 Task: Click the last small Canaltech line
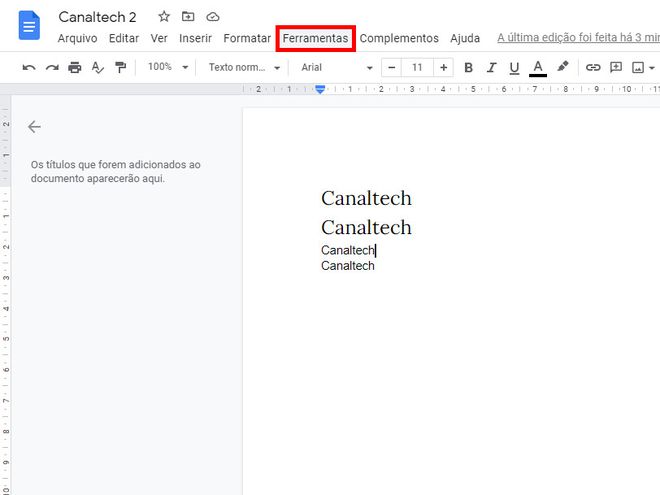tap(348, 266)
